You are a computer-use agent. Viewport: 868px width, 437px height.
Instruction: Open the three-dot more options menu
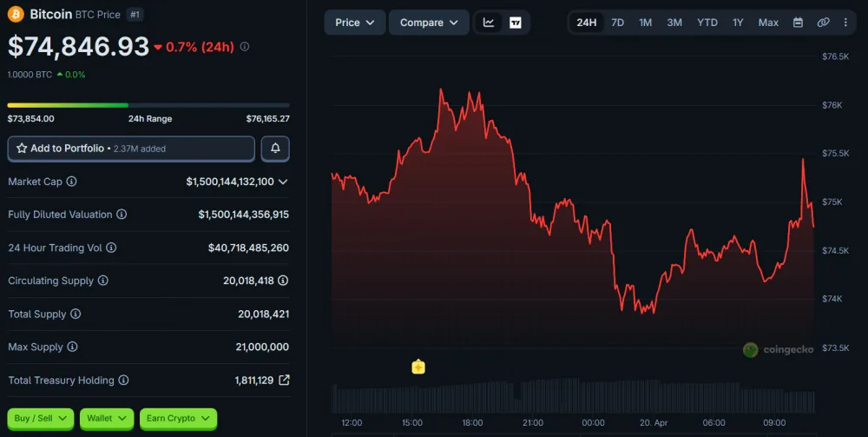click(x=845, y=23)
